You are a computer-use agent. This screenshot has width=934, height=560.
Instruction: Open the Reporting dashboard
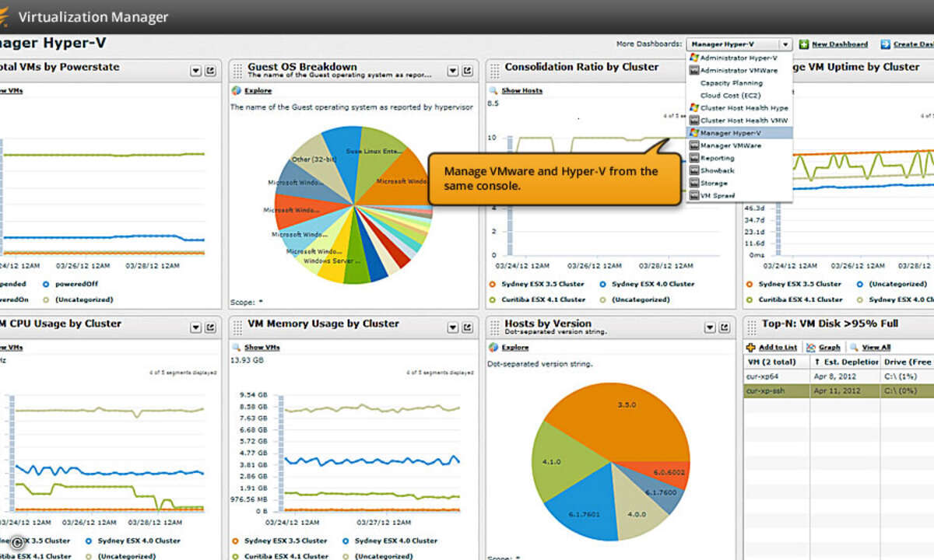[x=739, y=158]
